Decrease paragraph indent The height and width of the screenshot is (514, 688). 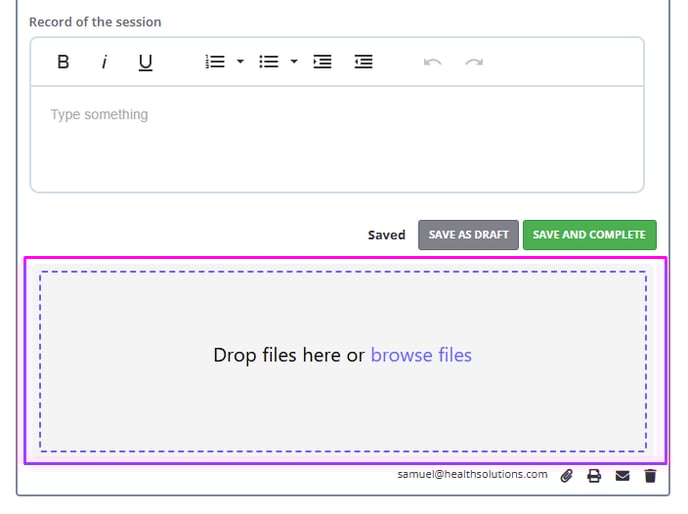(364, 61)
